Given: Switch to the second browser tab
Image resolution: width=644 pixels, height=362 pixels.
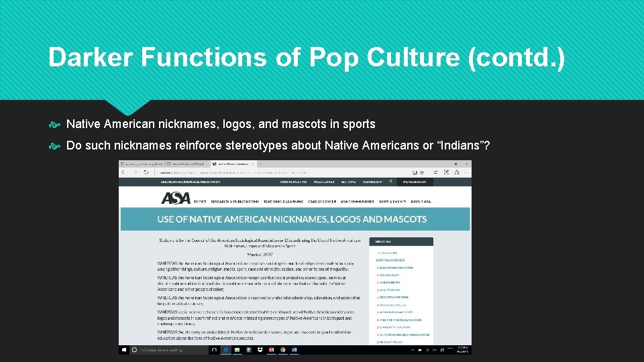Looking at the screenshot, I should (187, 164).
